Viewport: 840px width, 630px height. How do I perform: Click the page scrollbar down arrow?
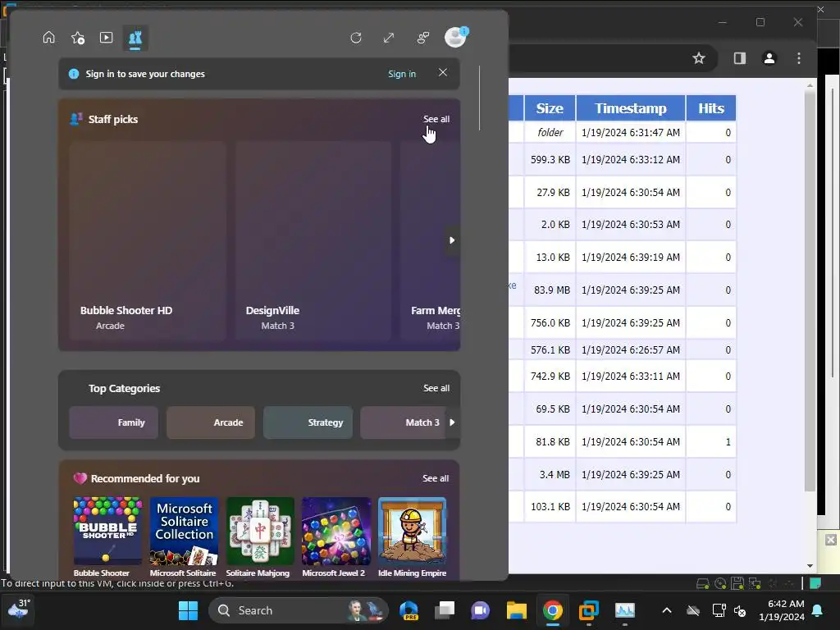[x=810, y=566]
